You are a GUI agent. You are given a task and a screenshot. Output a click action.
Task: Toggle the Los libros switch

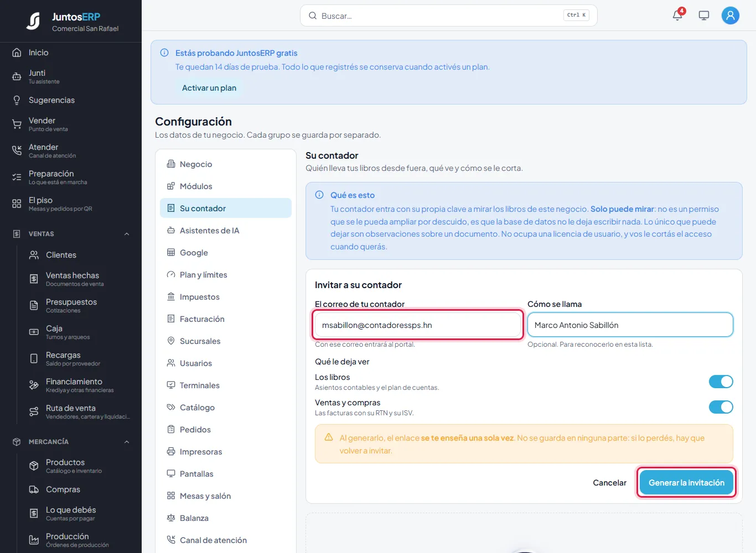721,382
